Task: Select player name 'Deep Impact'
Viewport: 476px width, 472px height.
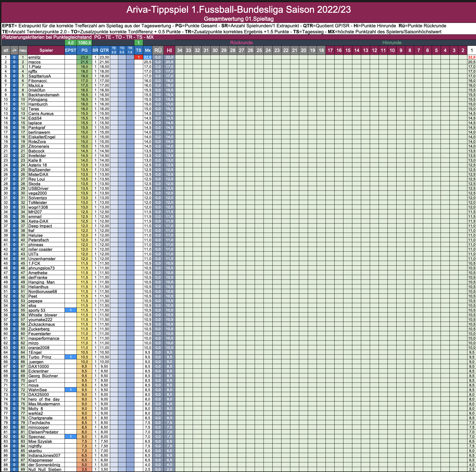Action: pos(40,226)
